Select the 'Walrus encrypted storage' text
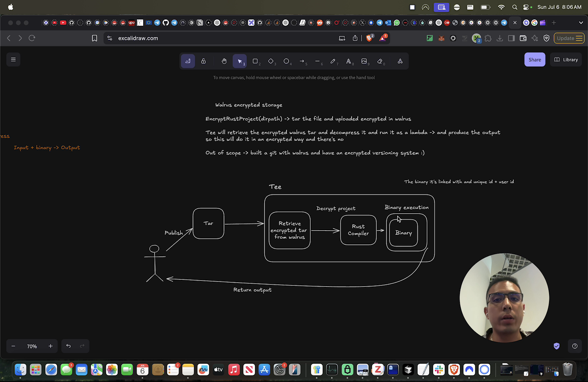The height and width of the screenshot is (382, 588). 249,105
